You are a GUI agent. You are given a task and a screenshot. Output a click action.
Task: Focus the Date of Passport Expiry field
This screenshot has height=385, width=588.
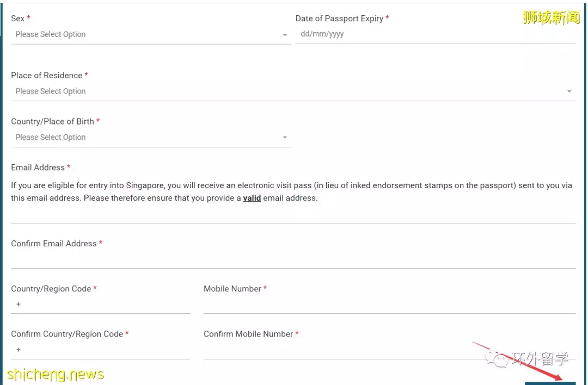436,34
